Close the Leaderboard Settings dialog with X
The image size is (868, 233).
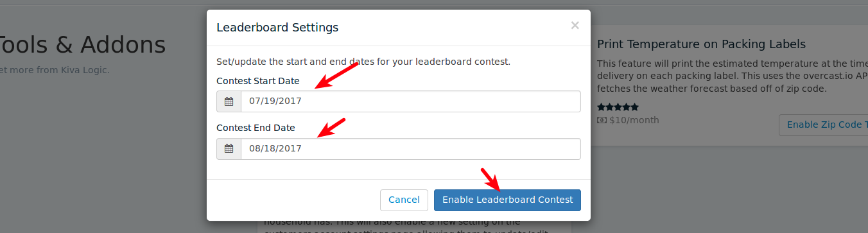pyautogui.click(x=575, y=26)
